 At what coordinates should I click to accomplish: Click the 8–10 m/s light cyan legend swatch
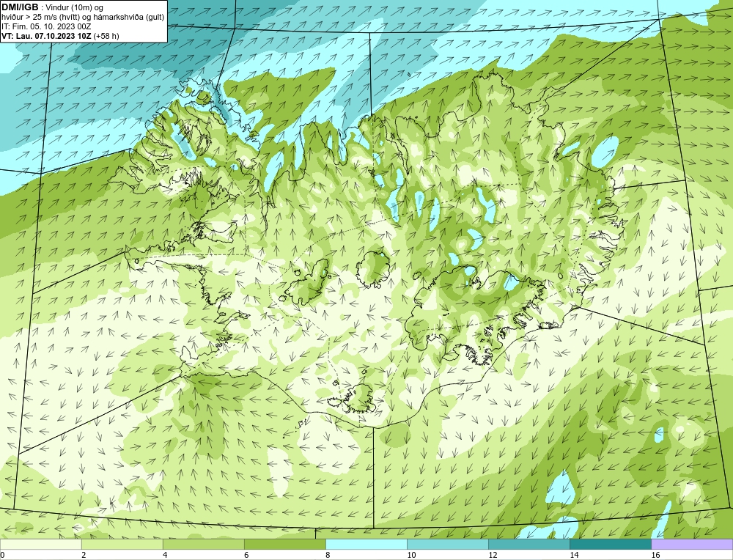click(x=366, y=544)
